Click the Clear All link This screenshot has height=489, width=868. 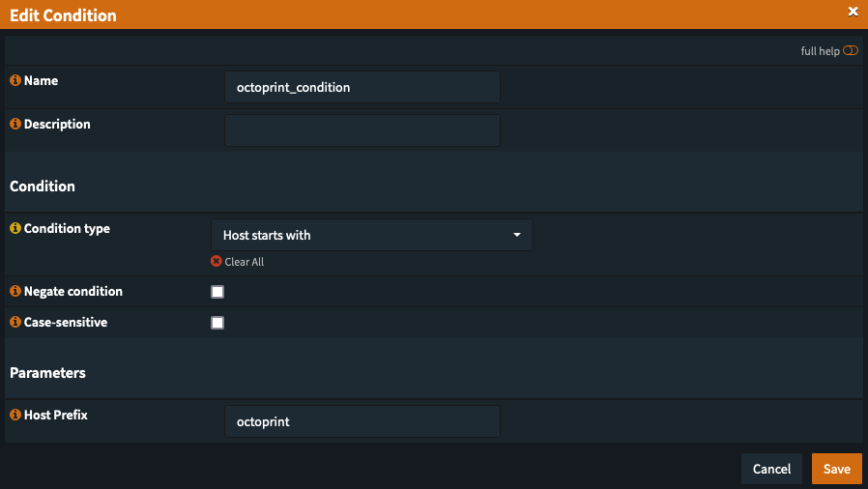click(x=245, y=262)
